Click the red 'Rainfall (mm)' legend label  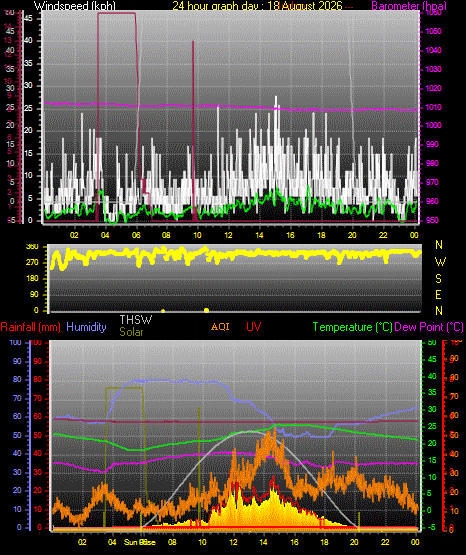pyautogui.click(x=30, y=327)
